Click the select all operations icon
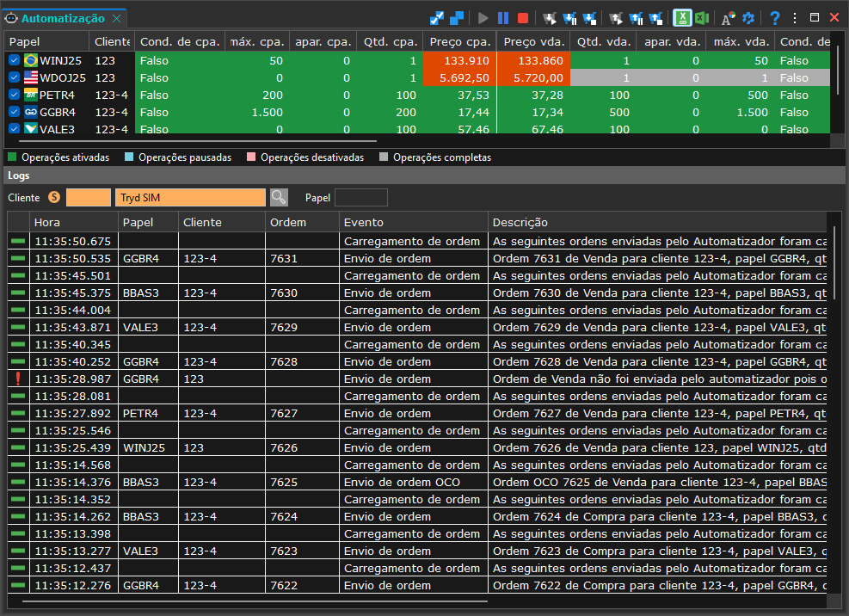Viewport: 849px width, 616px height. pyautogui.click(x=437, y=18)
